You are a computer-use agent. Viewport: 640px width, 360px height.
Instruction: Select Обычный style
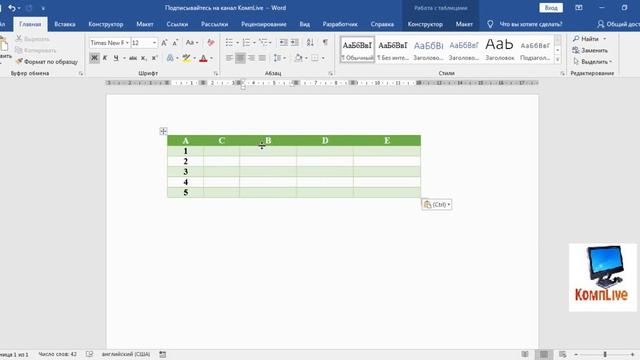coord(357,49)
